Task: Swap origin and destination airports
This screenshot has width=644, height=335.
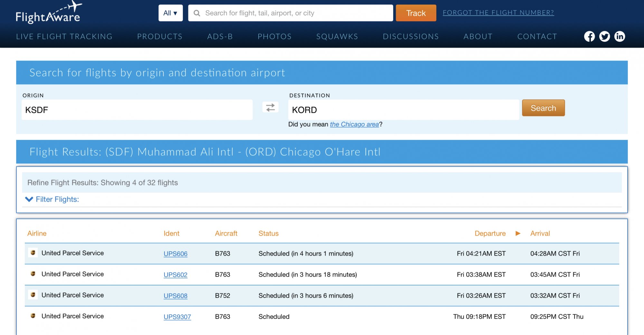Action: click(x=270, y=107)
